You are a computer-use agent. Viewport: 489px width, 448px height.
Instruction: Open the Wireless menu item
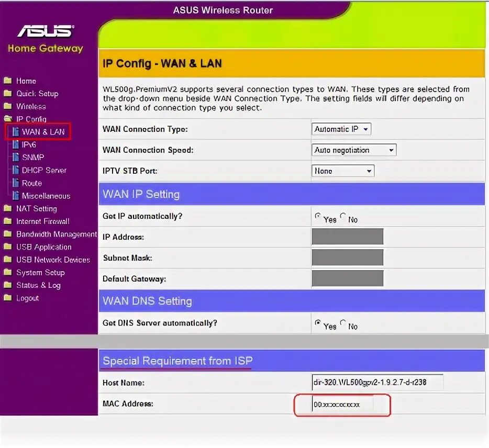31,106
